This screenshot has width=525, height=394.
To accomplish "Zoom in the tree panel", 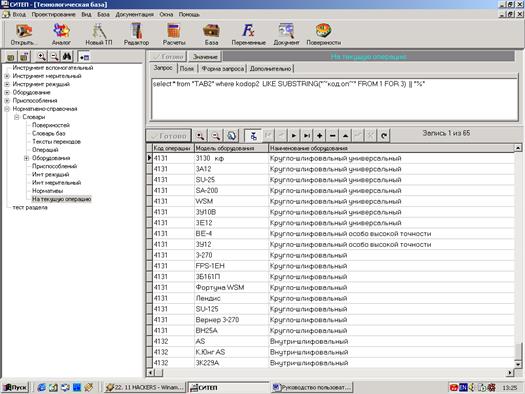I will pyautogui.click(x=41, y=57).
